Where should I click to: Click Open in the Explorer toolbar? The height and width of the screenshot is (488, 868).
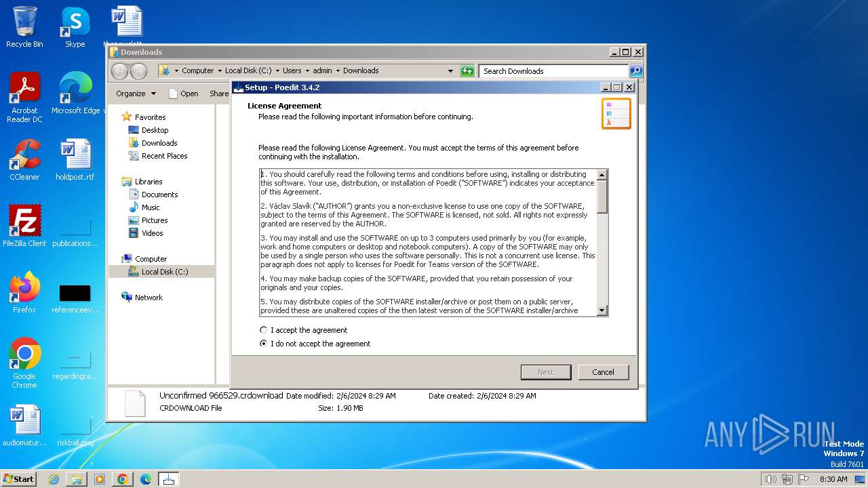point(183,94)
